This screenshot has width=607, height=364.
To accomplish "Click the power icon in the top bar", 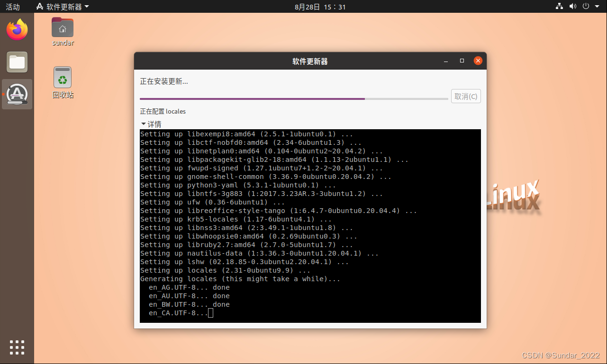I will pos(585,7).
